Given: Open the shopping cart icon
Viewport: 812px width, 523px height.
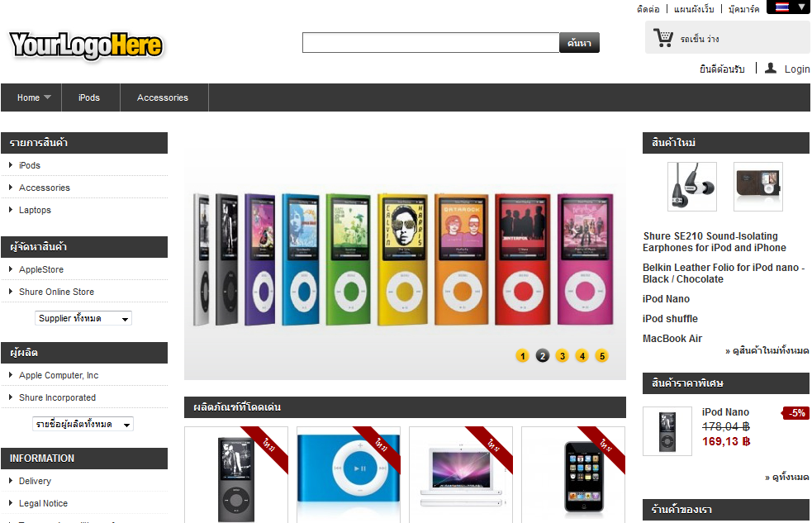Looking at the screenshot, I should tap(662, 38).
